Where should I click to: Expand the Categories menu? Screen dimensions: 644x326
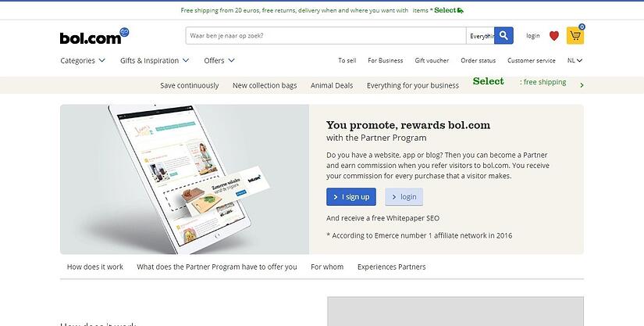(83, 60)
